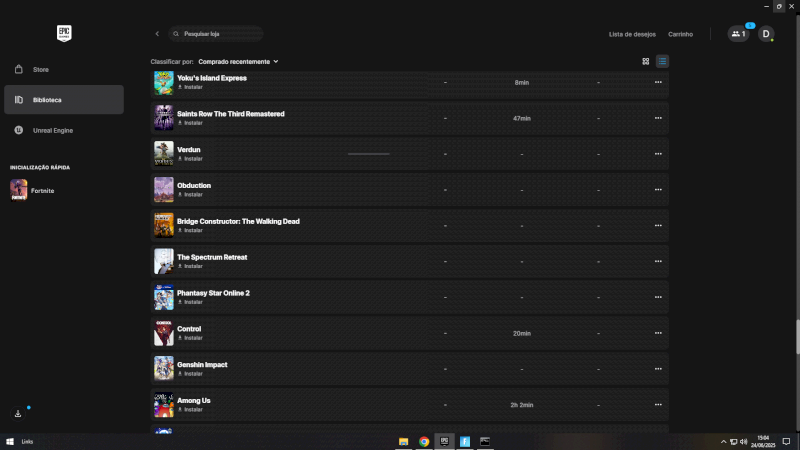Click Instalar under Obduction
Screen dimensions: 800x450
click(190, 194)
